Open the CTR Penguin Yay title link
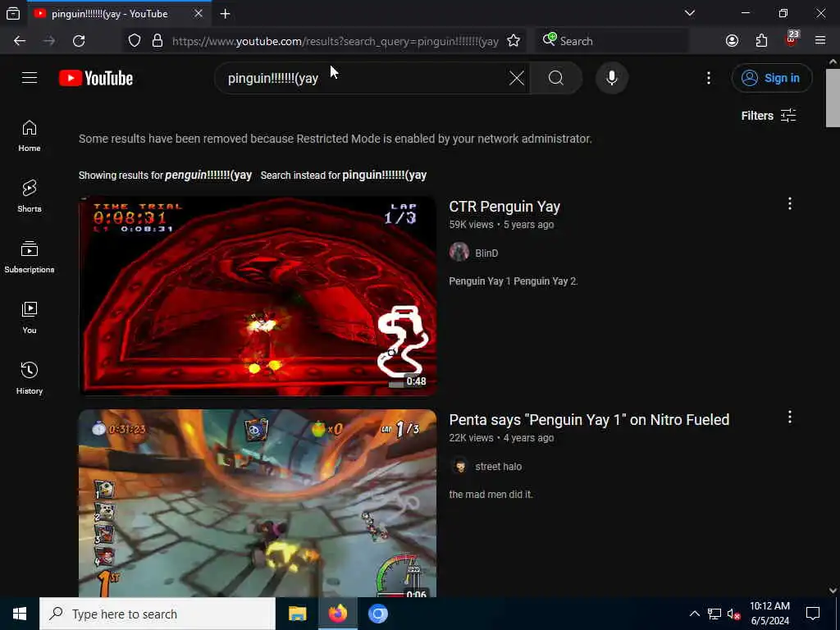Image resolution: width=840 pixels, height=630 pixels. [504, 207]
